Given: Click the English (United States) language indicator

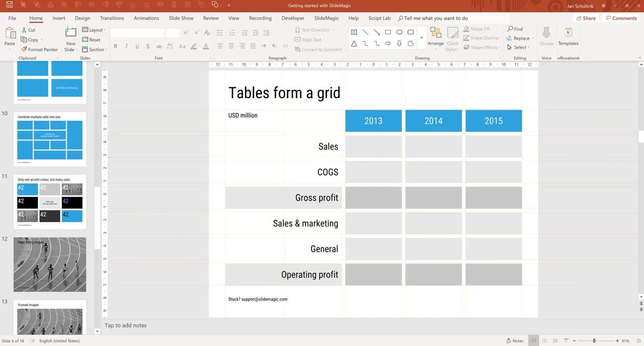Looking at the screenshot, I should point(60,341).
